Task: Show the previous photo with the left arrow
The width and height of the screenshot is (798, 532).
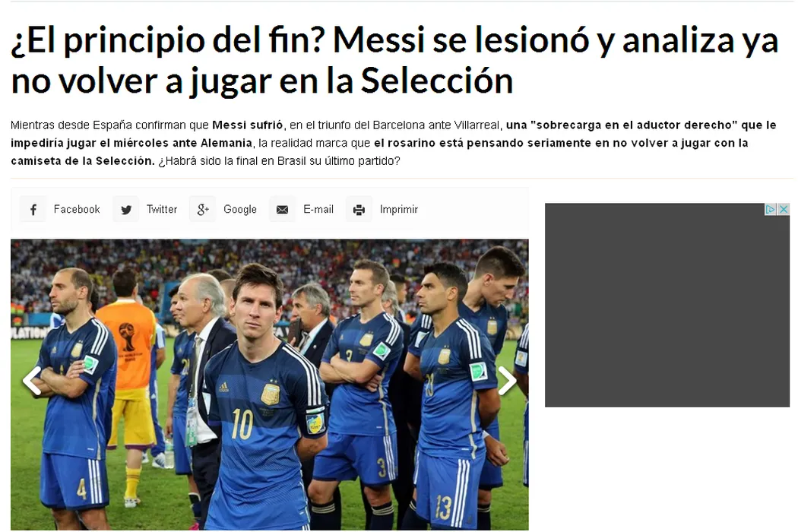Action: [x=32, y=380]
